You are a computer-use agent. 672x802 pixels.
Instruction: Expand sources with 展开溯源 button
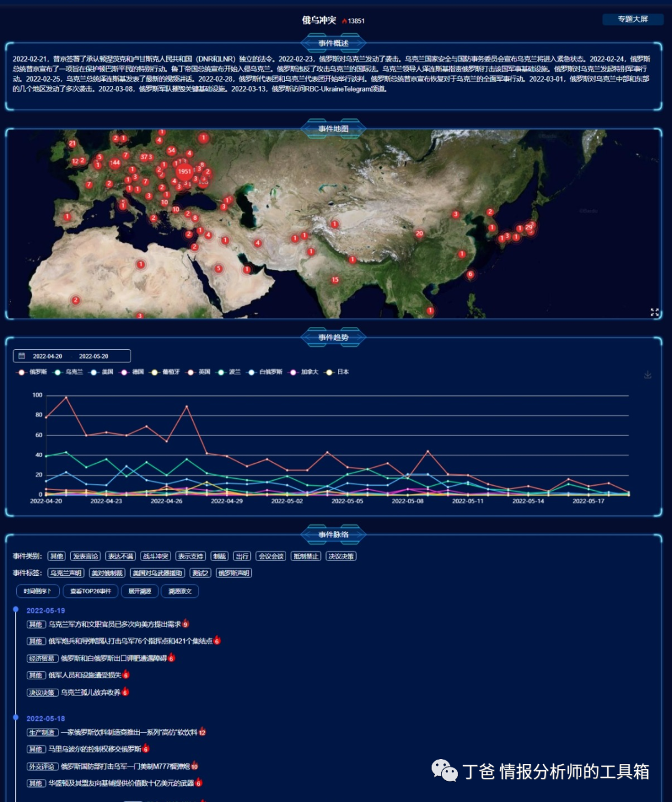140,591
